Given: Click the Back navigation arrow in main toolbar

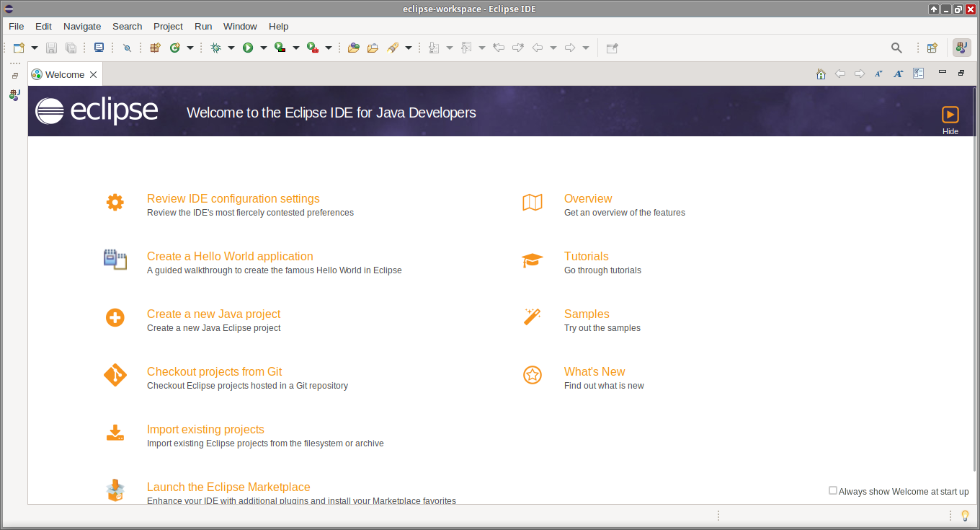Looking at the screenshot, I should [x=538, y=48].
